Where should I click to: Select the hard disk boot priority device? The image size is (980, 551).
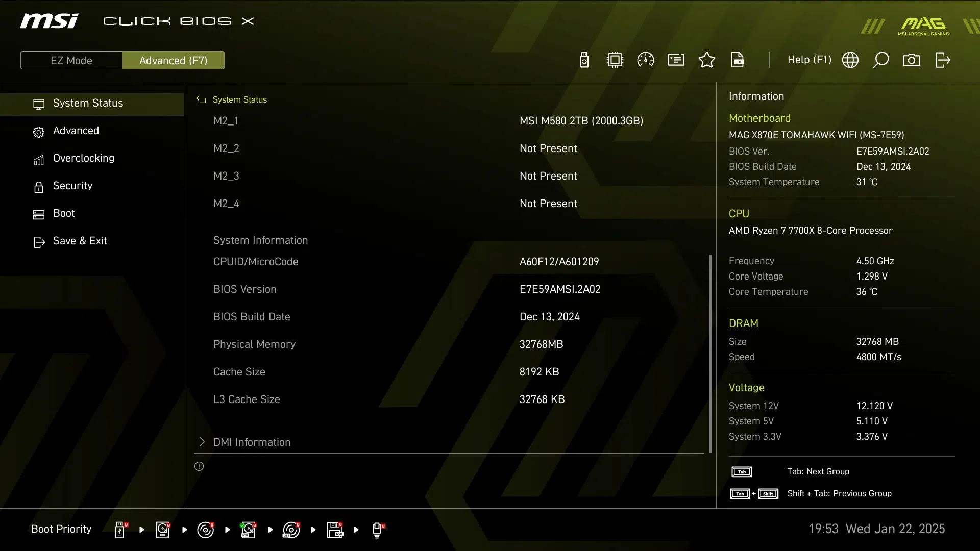point(163,530)
